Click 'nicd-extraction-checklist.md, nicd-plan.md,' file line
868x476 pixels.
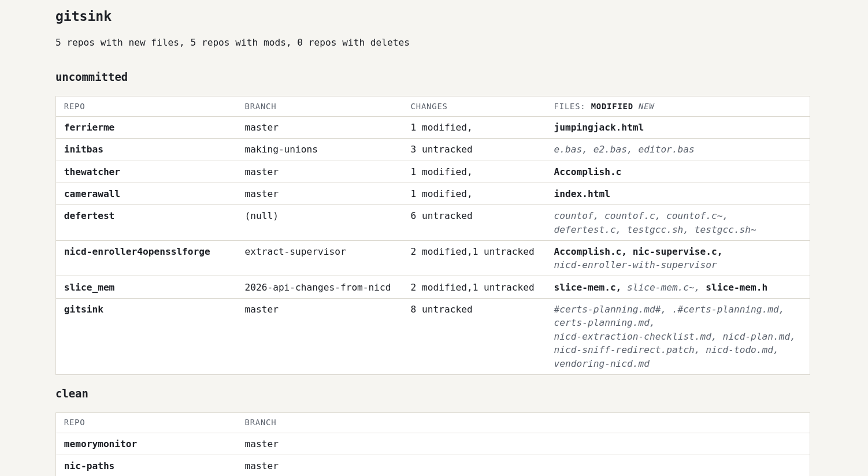[x=674, y=336]
